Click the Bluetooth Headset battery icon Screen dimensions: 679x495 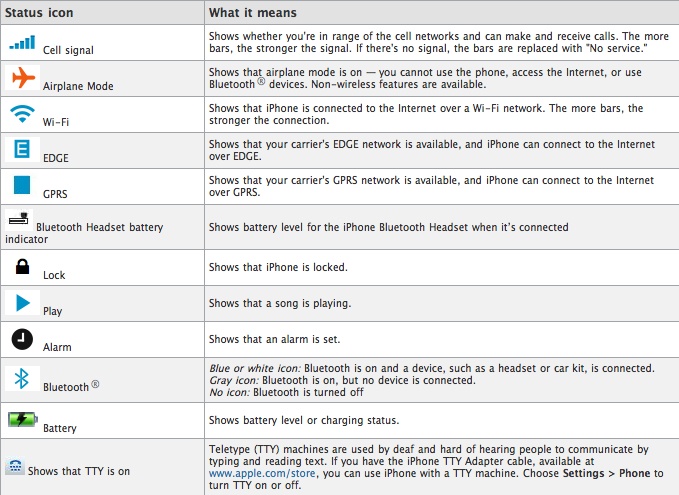18,220
